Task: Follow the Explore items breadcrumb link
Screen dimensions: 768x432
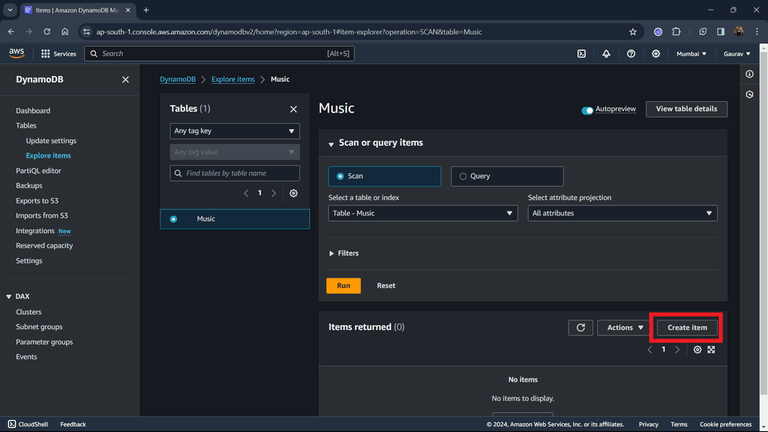Action: coord(233,79)
